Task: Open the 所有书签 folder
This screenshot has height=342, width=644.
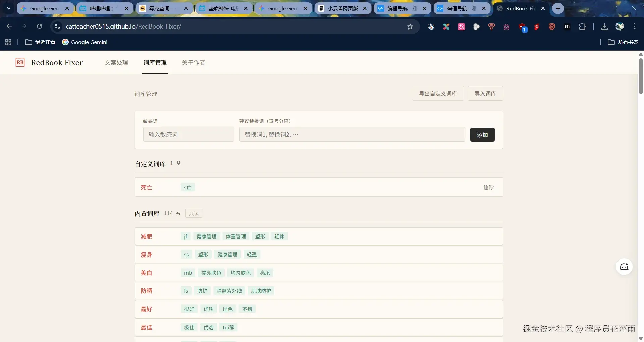Action: [x=623, y=42]
